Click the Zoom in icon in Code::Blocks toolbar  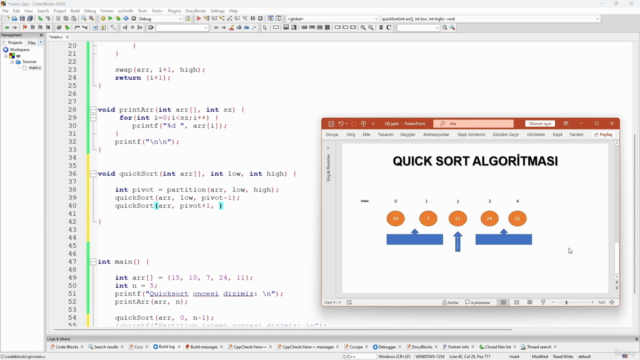[x=363, y=27]
